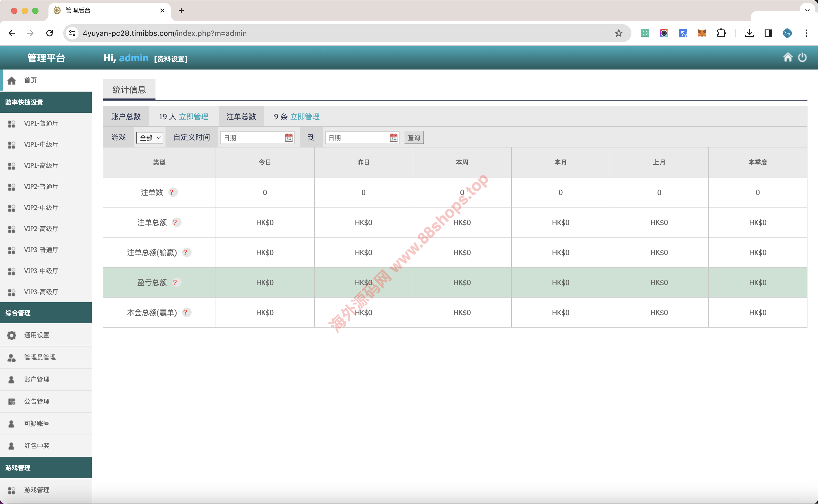
Task: Open the Chrome three-dot menu
Action: pos(806,33)
